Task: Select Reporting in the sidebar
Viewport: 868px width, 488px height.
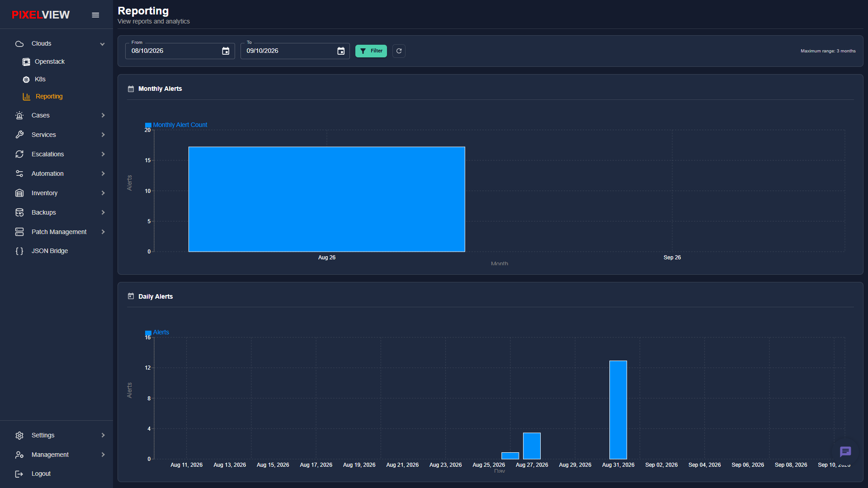Action: pyautogui.click(x=49, y=96)
